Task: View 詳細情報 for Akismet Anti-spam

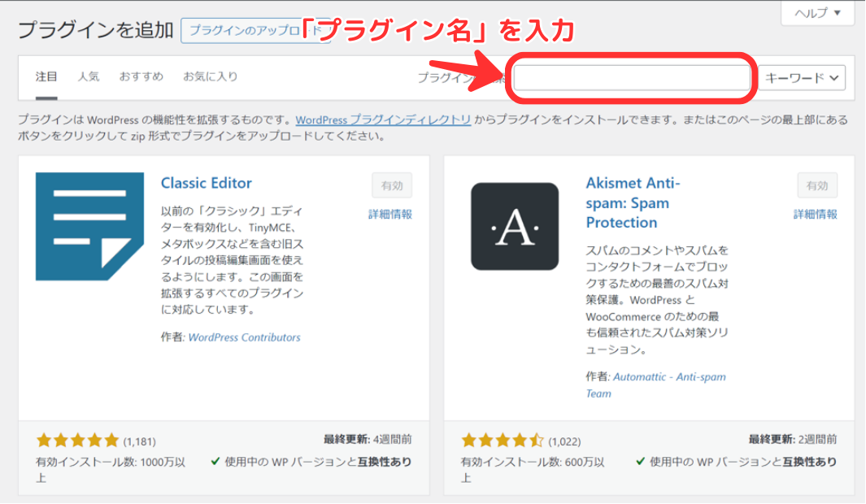Action: (816, 214)
